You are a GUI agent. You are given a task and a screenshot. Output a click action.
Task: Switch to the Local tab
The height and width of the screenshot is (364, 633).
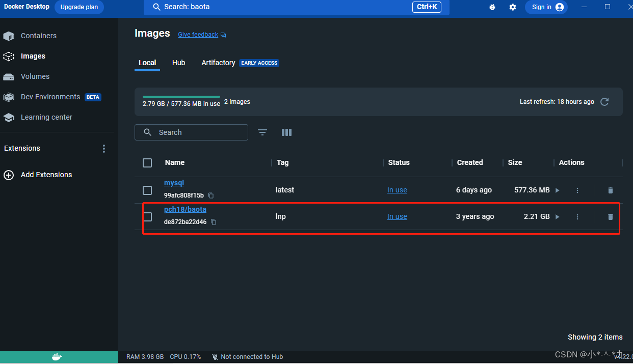[147, 63]
